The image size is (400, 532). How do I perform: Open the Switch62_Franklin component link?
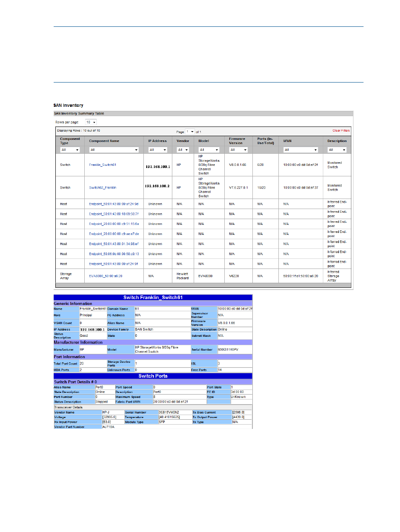pyautogui.click(x=103, y=188)
